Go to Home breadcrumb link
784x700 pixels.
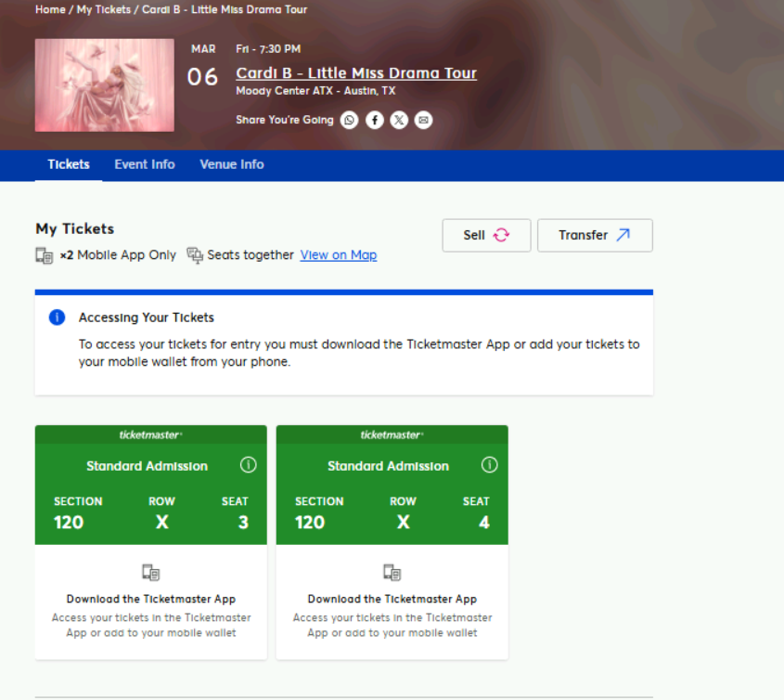(x=50, y=9)
